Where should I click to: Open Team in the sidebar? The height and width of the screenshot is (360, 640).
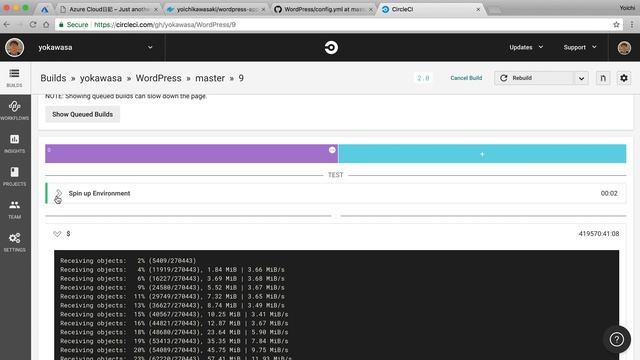click(x=14, y=209)
